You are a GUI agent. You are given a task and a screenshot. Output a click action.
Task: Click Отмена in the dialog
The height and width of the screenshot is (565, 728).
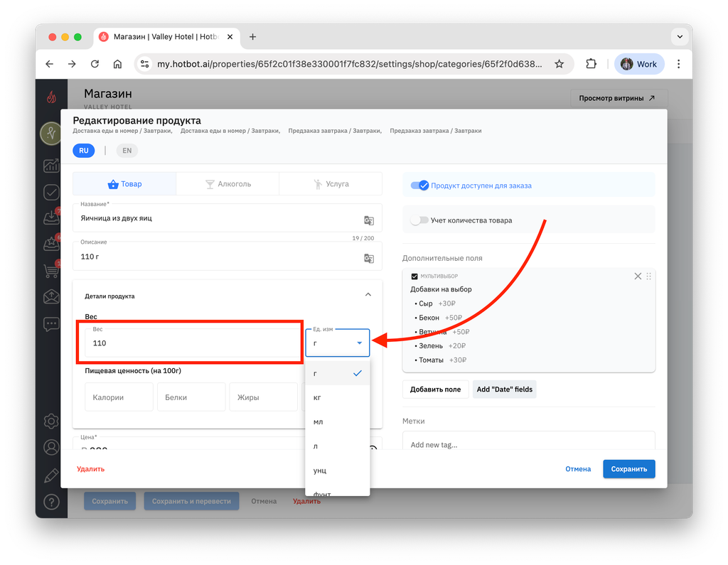[x=577, y=469]
